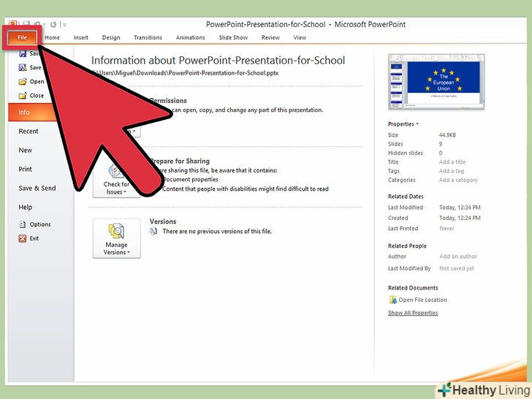
Task: Switch to the Slide Show tab
Action: point(233,38)
